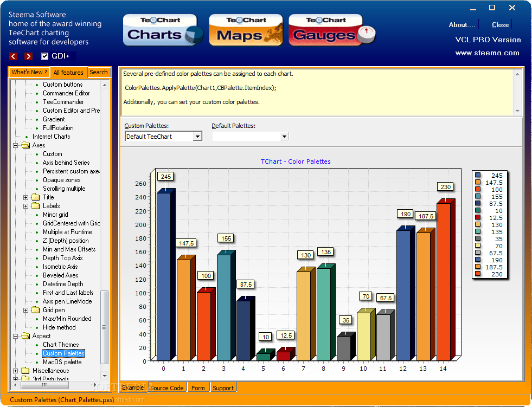This screenshot has height=407, width=532.
Task: Select the Axes folder icon
Action: 25,145
